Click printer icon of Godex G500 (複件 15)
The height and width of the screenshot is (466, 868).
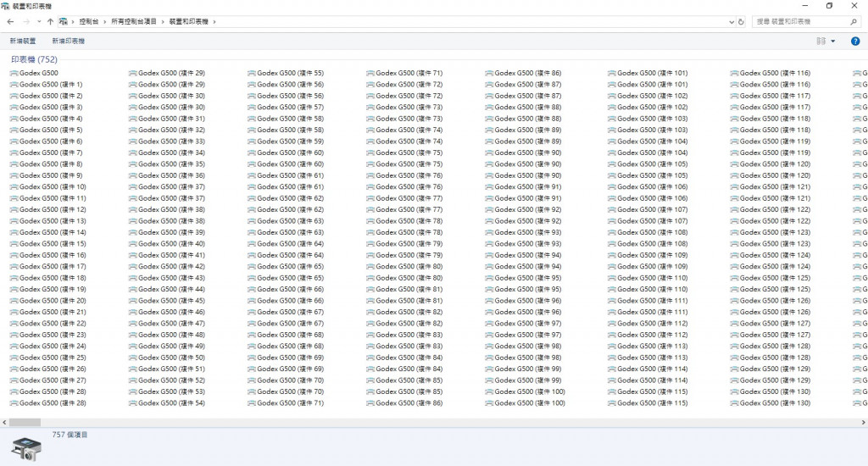pyautogui.click(x=14, y=243)
